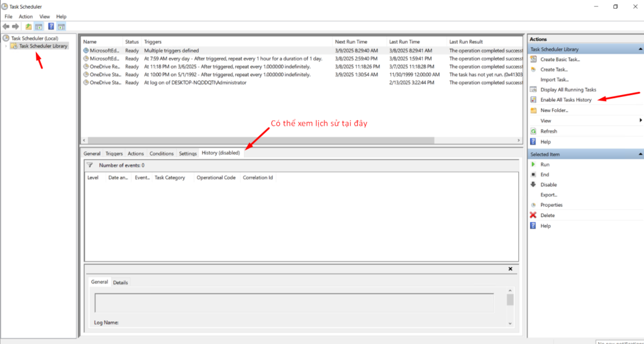644x344 pixels.
Task: Click the 'Number of events: 0' label
Action: tap(121, 165)
